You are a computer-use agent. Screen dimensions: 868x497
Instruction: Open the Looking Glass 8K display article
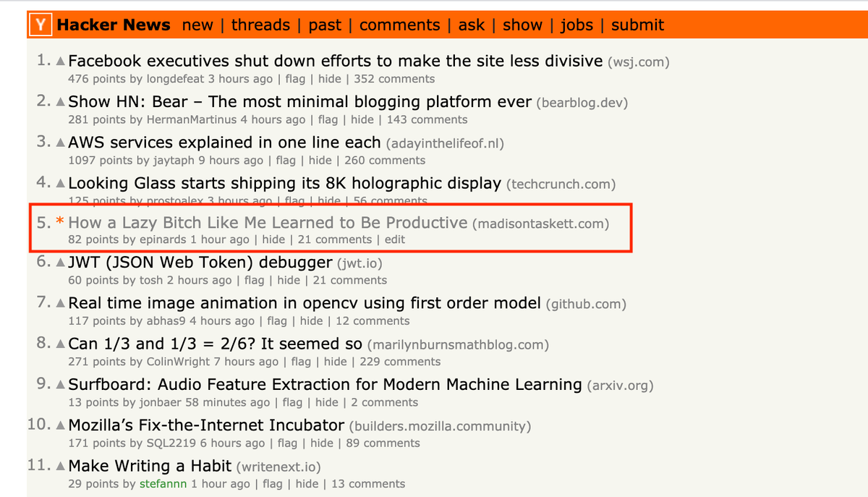pyautogui.click(x=286, y=183)
